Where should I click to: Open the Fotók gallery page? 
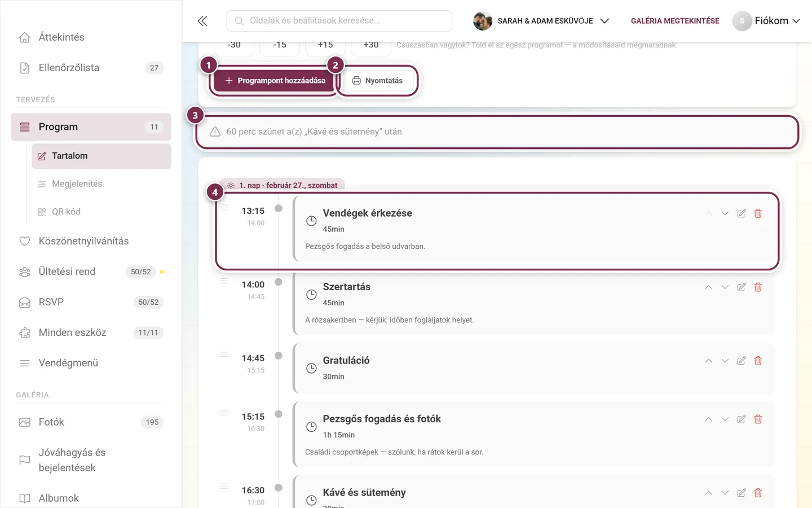click(x=91, y=422)
